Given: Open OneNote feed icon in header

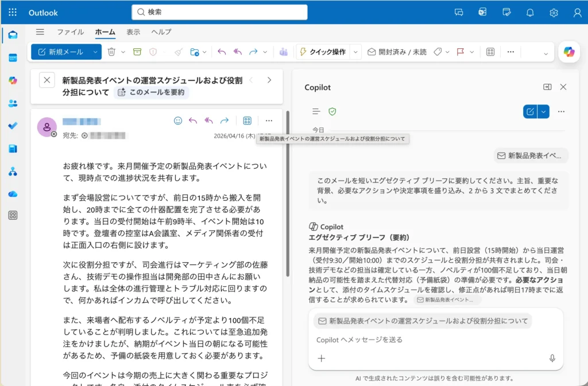Looking at the screenshot, I should [x=482, y=13].
